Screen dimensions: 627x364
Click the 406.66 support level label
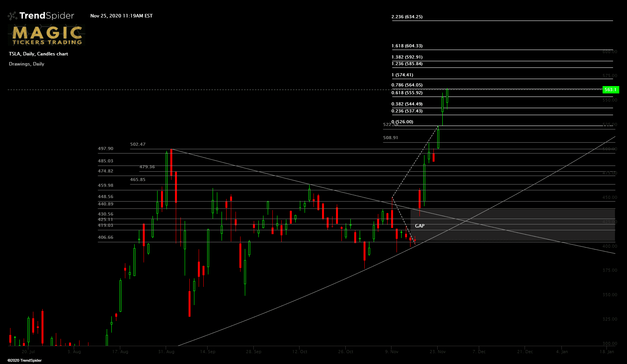pos(105,237)
